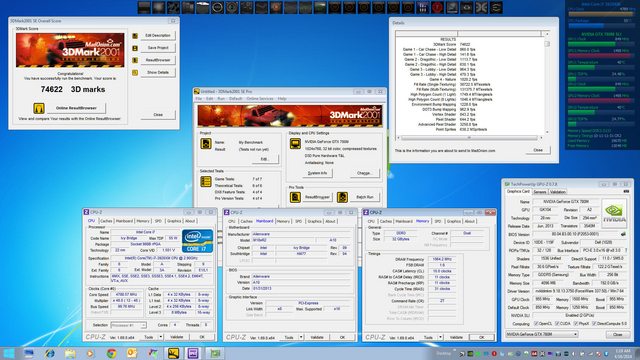Click the Pro Tools ResultBrowser icon

click(295, 197)
